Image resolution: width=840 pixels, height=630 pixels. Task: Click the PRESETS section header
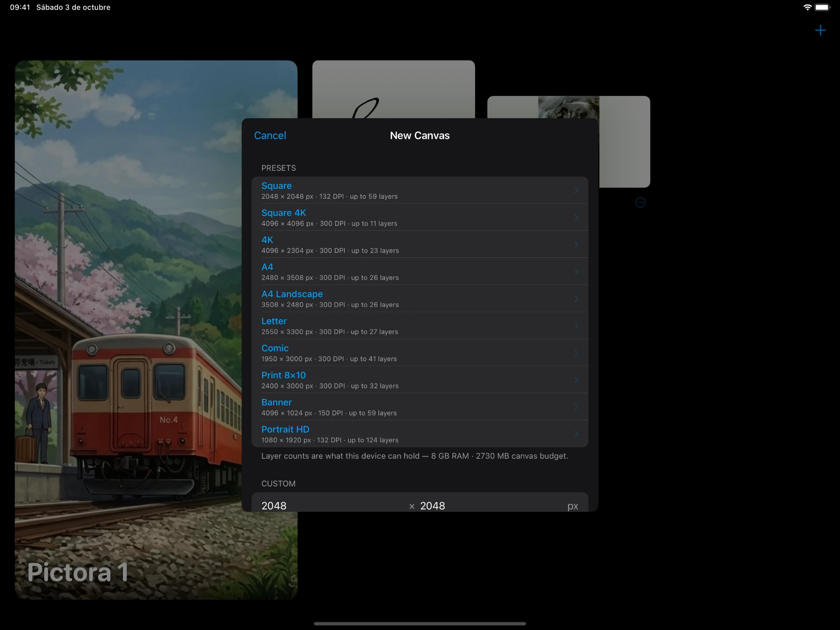278,168
